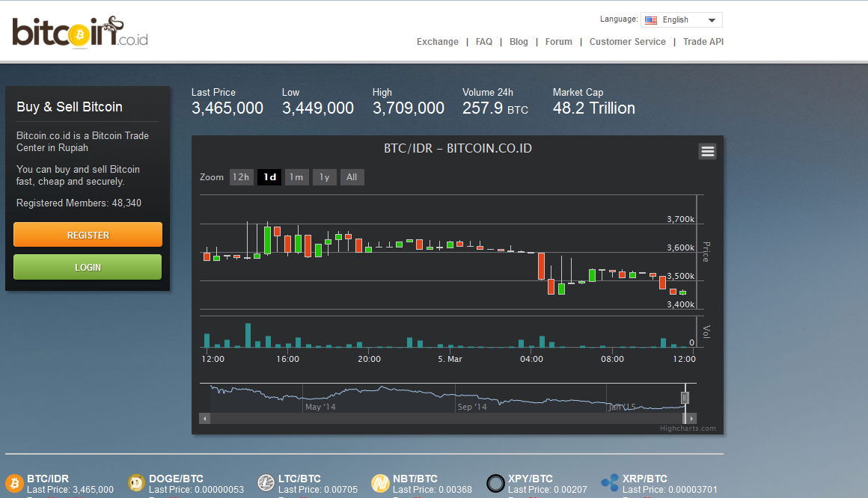Screen dimensions: 868x498
Task: Click the DOGE/BTC Dogecoin icon
Action: tap(136, 483)
